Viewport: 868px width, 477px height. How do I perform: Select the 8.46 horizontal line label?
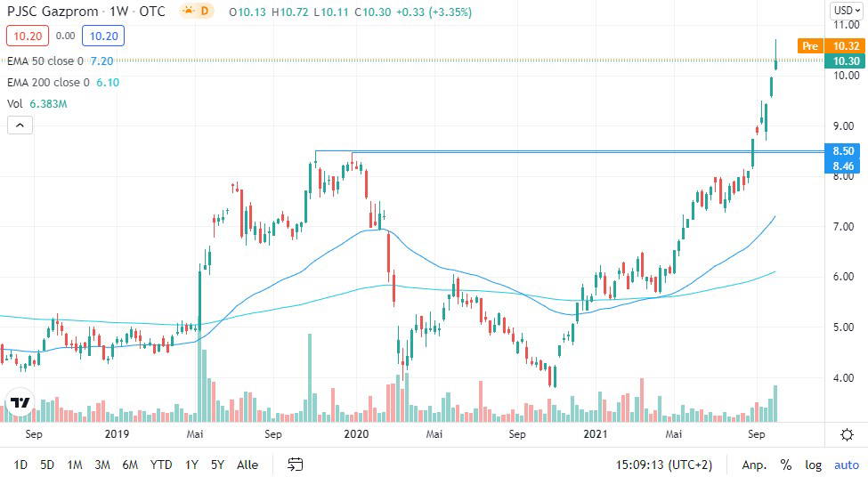pos(842,166)
